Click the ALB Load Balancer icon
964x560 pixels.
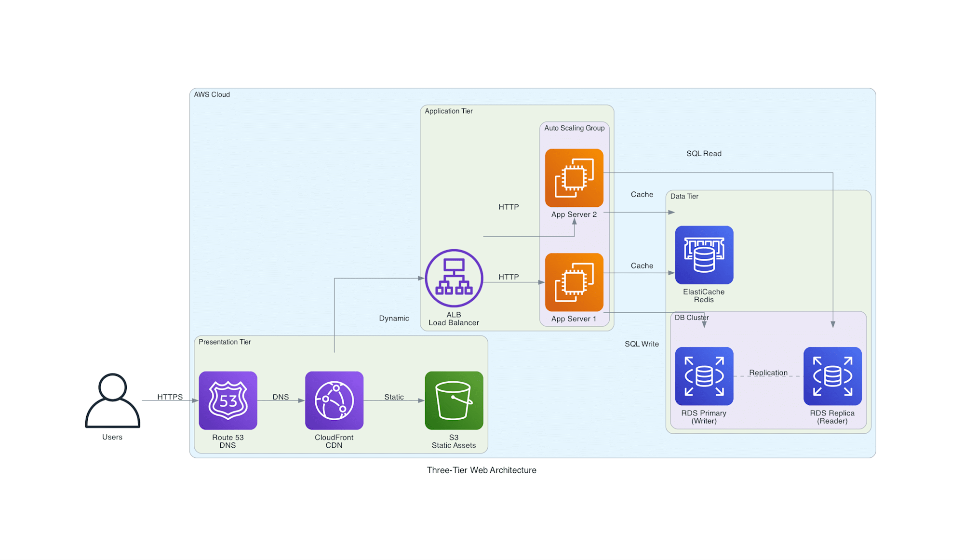(454, 278)
